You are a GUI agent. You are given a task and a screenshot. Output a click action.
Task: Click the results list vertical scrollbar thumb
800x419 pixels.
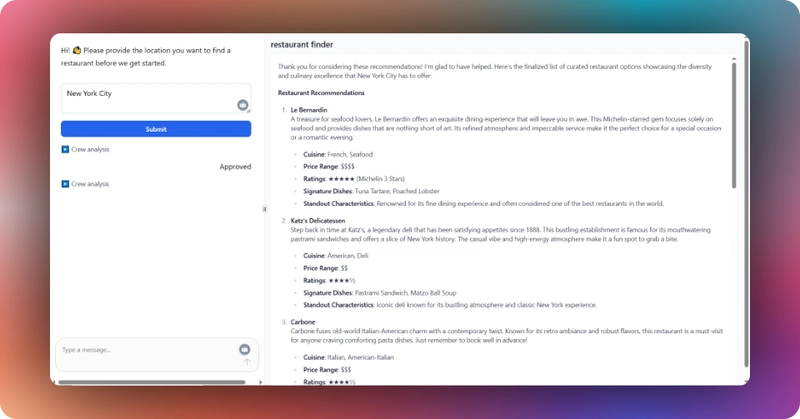point(734,125)
